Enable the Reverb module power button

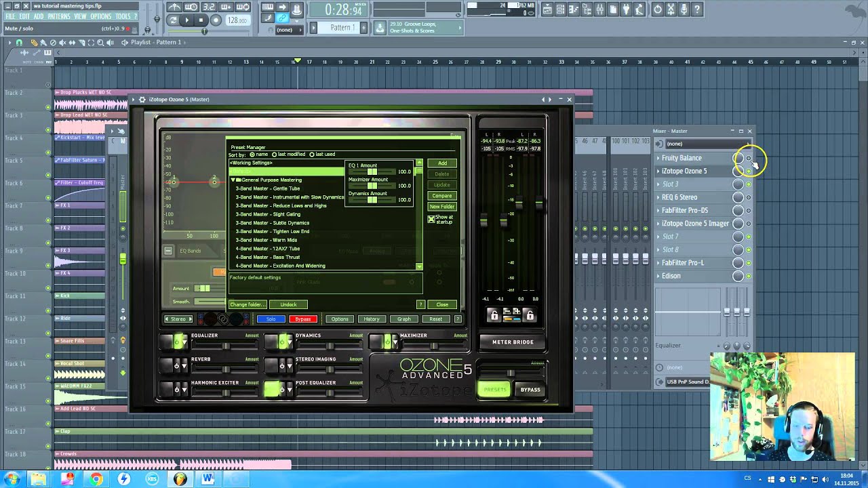point(177,365)
